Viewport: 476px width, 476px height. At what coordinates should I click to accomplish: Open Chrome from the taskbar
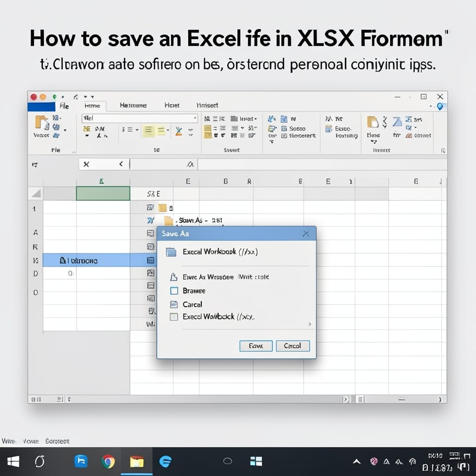coord(108,462)
